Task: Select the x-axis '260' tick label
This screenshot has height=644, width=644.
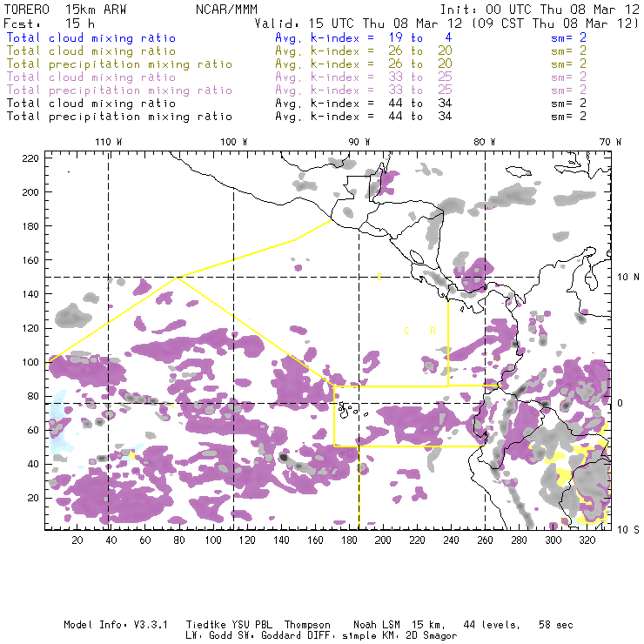Action: pos(485,540)
